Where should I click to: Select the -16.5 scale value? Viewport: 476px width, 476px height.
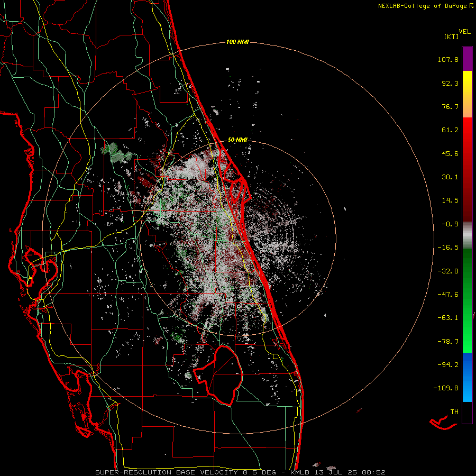(448, 248)
